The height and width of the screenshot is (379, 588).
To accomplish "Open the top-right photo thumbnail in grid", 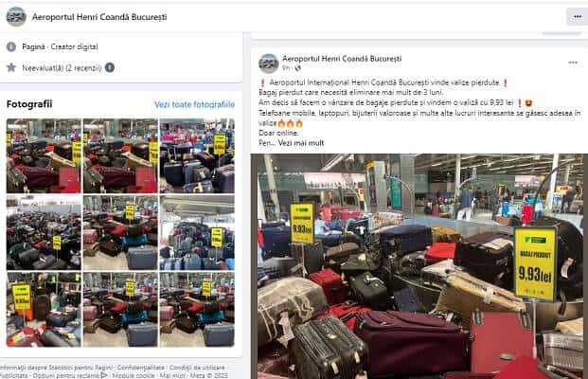I will click(197, 155).
